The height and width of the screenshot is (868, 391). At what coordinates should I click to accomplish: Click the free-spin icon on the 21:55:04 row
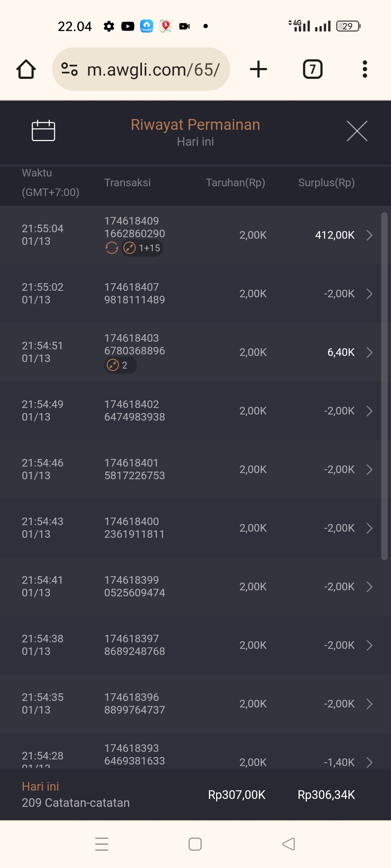112,248
